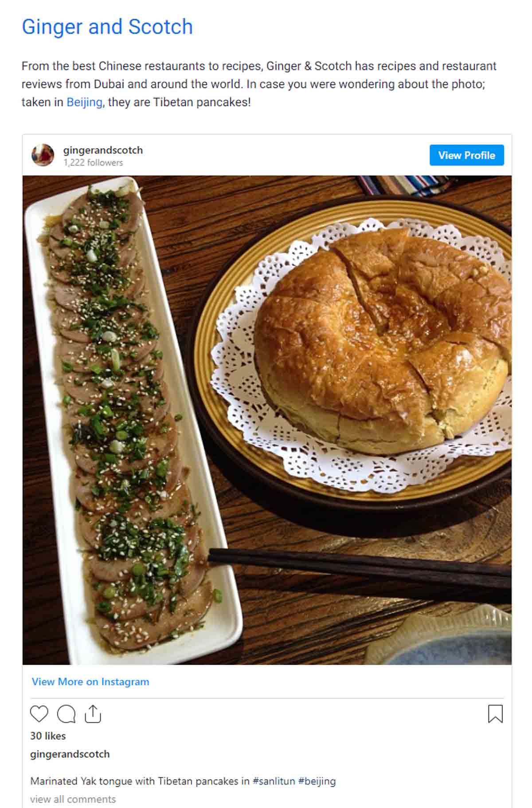Click gingerandscotch name above the caption
The width and height of the screenshot is (532, 808).
(70, 754)
